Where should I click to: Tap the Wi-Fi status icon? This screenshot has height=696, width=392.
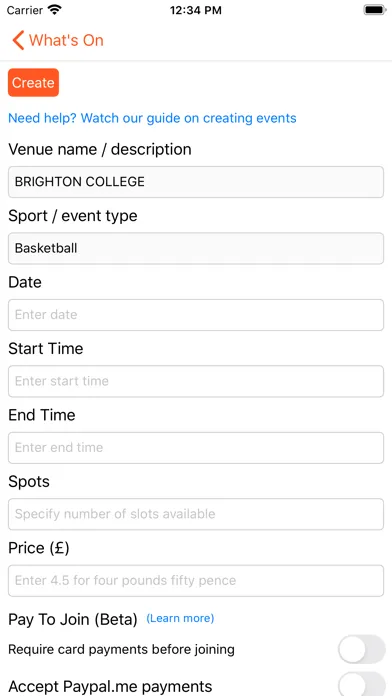55,10
